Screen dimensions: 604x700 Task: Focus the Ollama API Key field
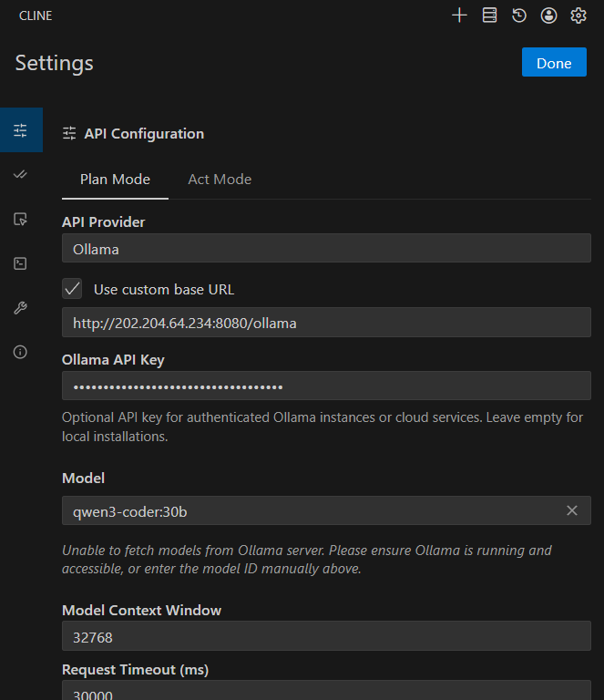click(x=326, y=386)
